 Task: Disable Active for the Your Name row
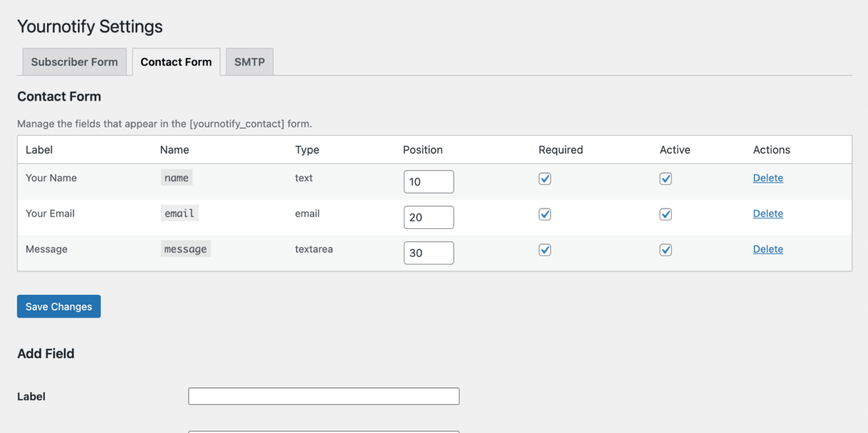[665, 178]
